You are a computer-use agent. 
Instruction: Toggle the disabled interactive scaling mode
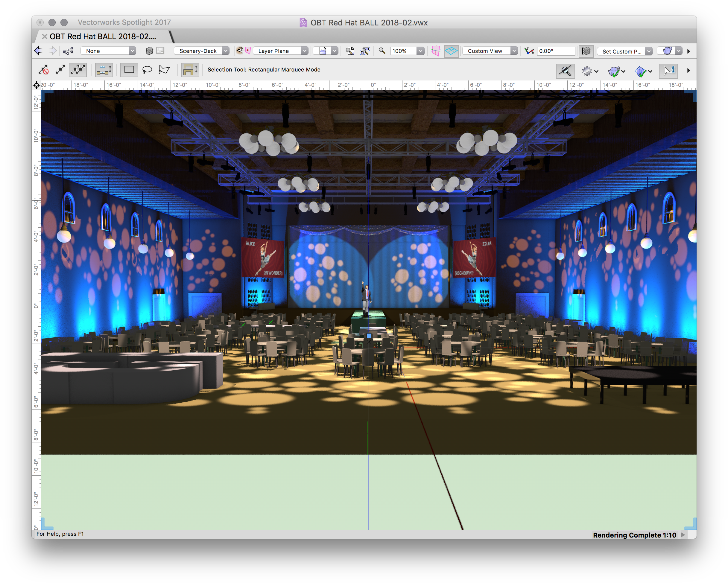pyautogui.click(x=44, y=70)
